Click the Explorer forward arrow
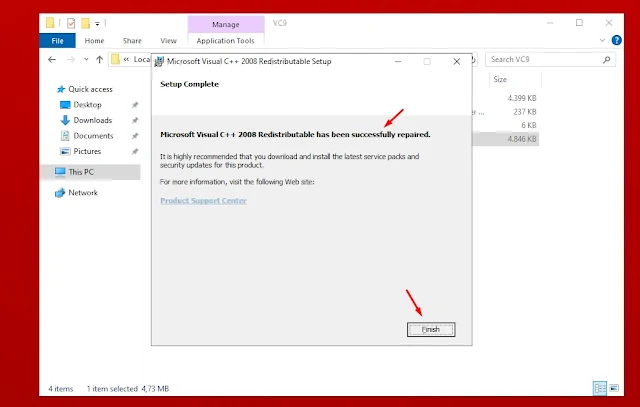Viewport: 640px width, 407px height. click(71, 60)
